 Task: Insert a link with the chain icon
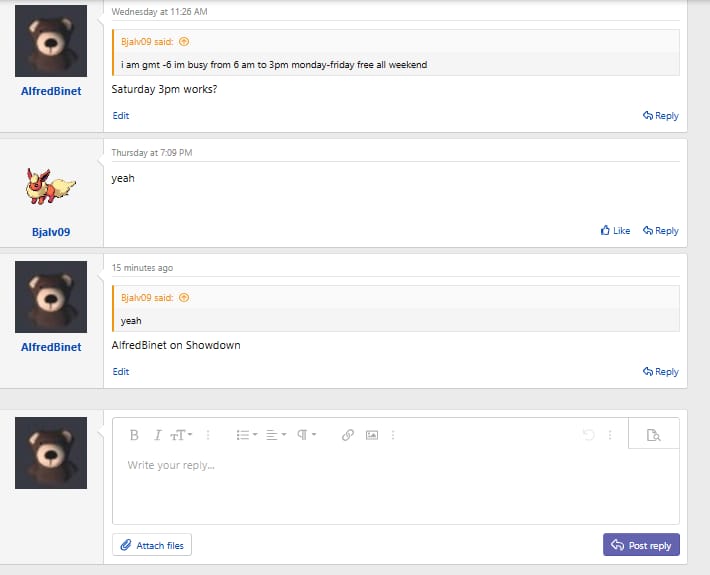tap(347, 435)
